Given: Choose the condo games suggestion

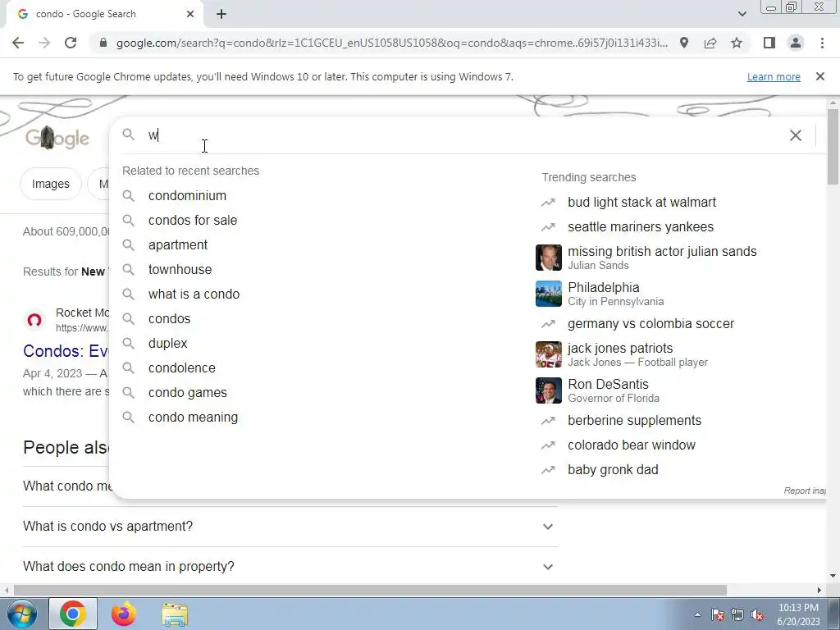Looking at the screenshot, I should 188,393.
